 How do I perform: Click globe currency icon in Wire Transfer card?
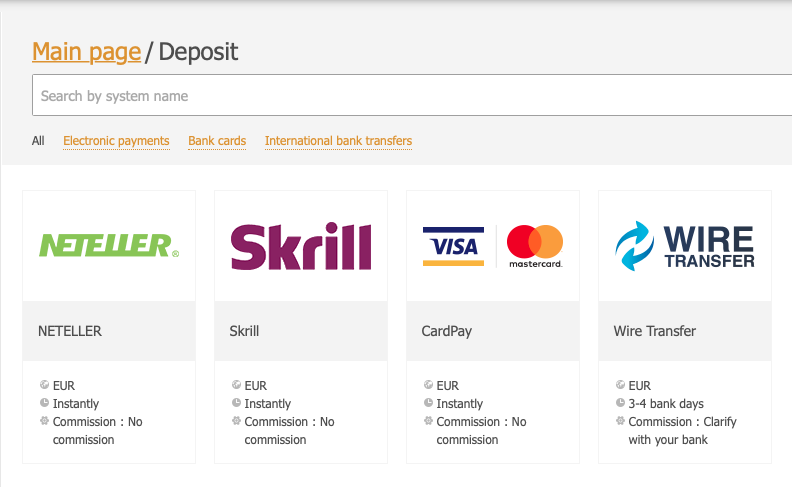point(620,384)
